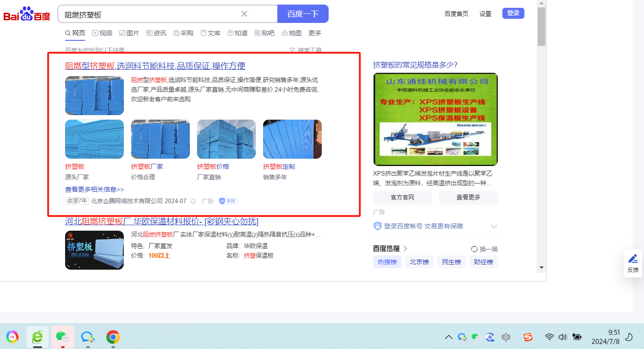Image resolution: width=644 pixels, height=349 pixels.
Task: Expand the dropdown arrow beside 2024-07
Action: [193, 201]
